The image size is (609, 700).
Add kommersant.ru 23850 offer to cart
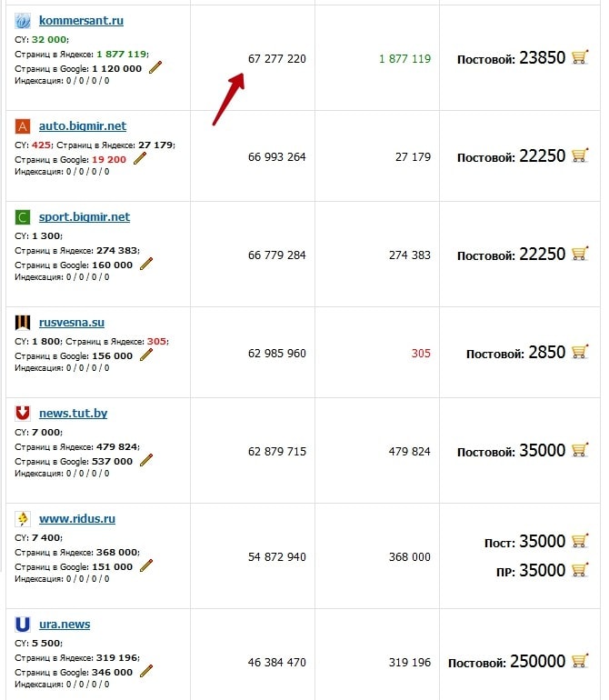pyautogui.click(x=580, y=57)
